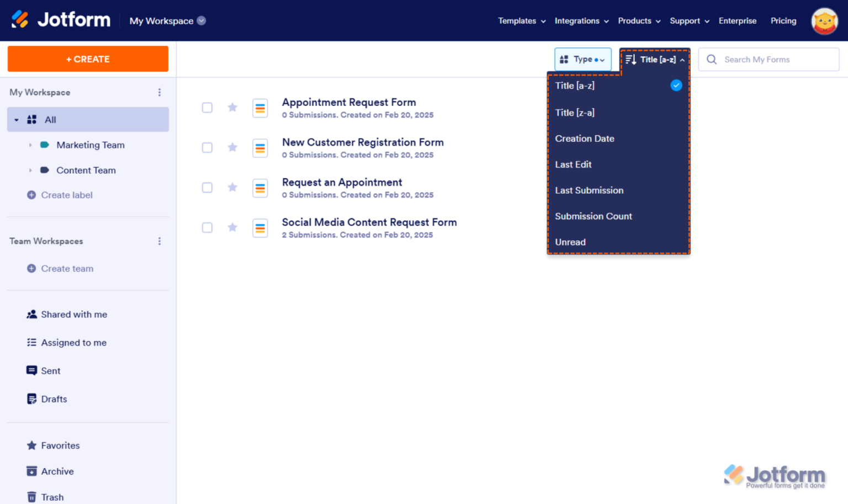
Task: Click the Search My Forms magnifier icon
Action: coord(712,59)
